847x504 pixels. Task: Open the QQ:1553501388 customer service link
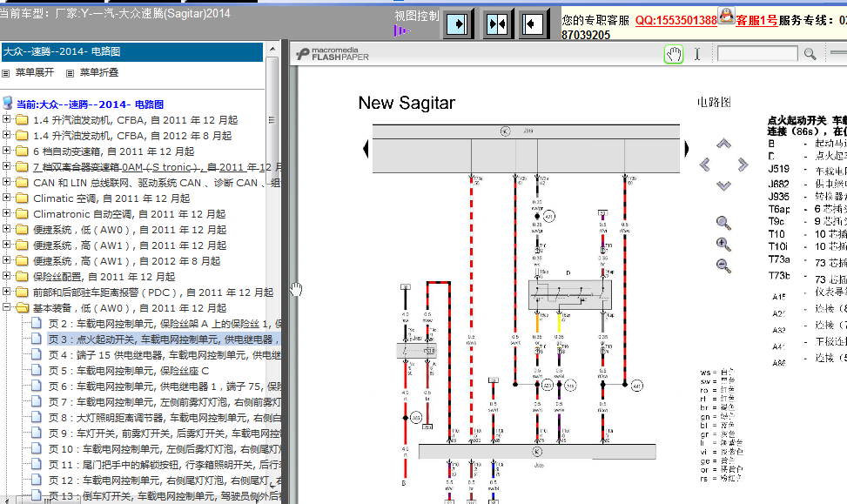pyautogui.click(x=676, y=21)
